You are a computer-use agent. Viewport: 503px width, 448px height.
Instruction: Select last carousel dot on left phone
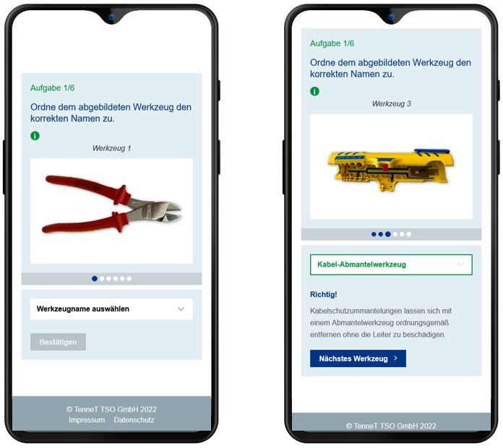[129, 279]
